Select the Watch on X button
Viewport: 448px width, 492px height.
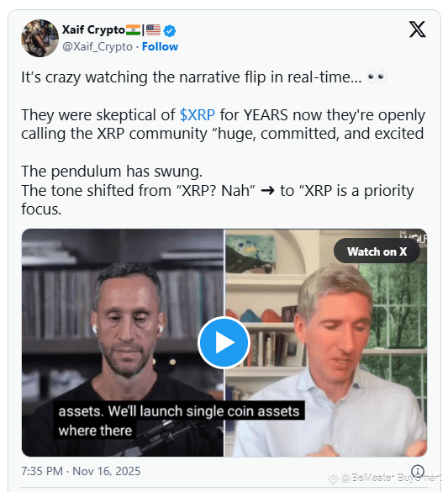click(377, 251)
